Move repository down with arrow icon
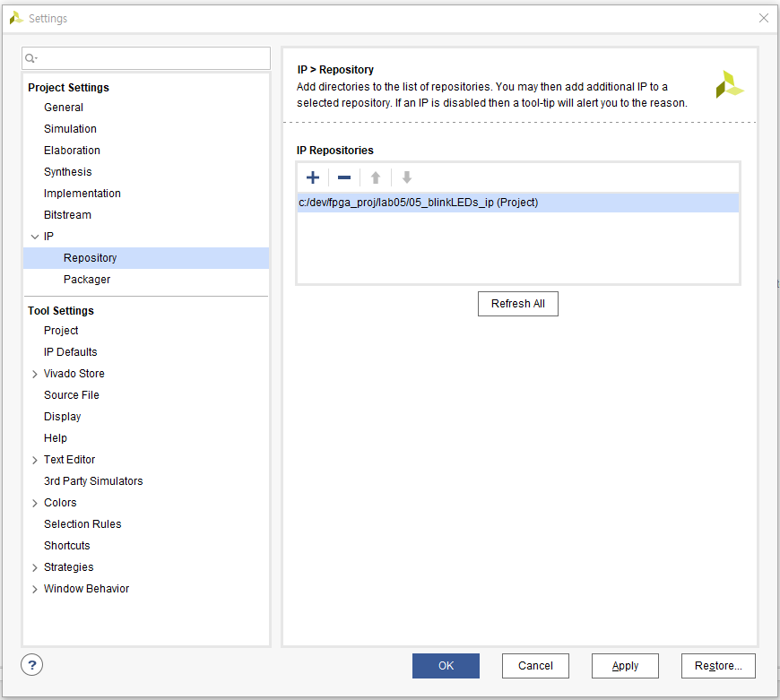This screenshot has width=780, height=700. pos(407,177)
